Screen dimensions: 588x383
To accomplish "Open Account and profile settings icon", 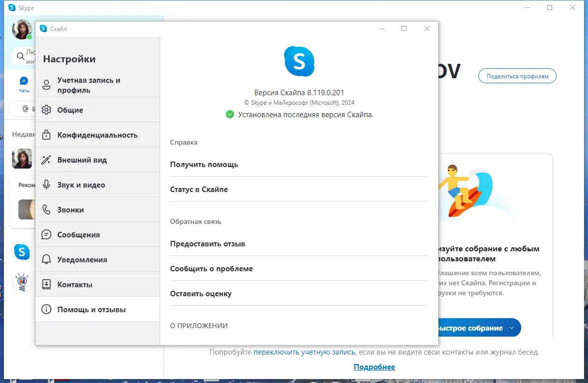I will coord(46,85).
